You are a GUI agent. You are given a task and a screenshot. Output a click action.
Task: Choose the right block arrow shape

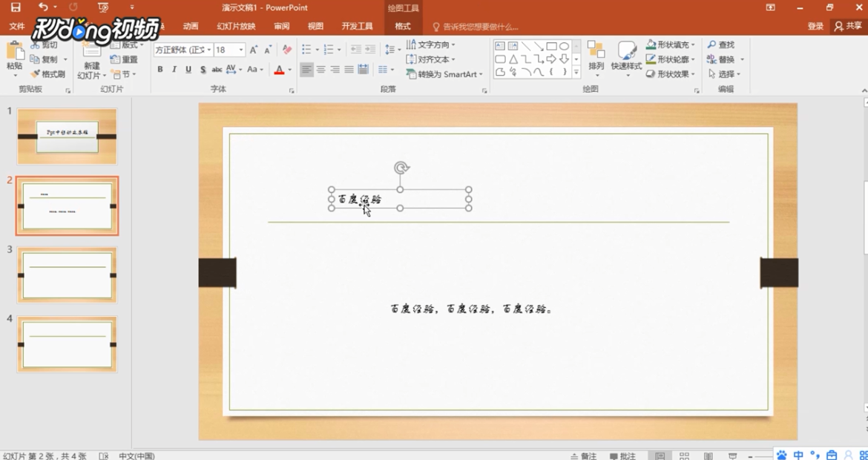[551, 59]
